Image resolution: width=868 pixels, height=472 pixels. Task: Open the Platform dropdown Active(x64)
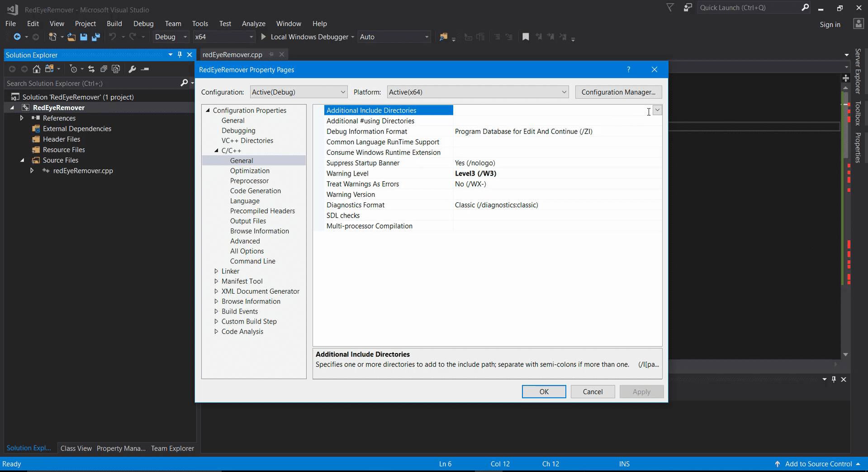[478, 92]
